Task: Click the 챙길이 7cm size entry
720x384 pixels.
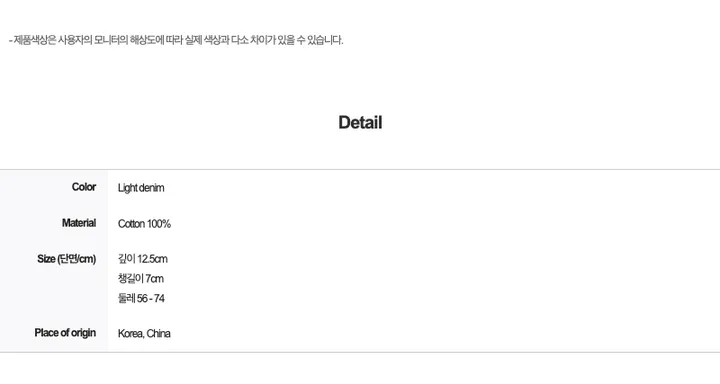Action: pyautogui.click(x=141, y=279)
